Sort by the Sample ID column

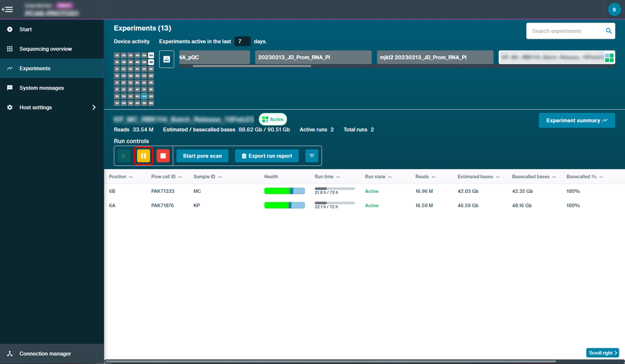pyautogui.click(x=207, y=177)
